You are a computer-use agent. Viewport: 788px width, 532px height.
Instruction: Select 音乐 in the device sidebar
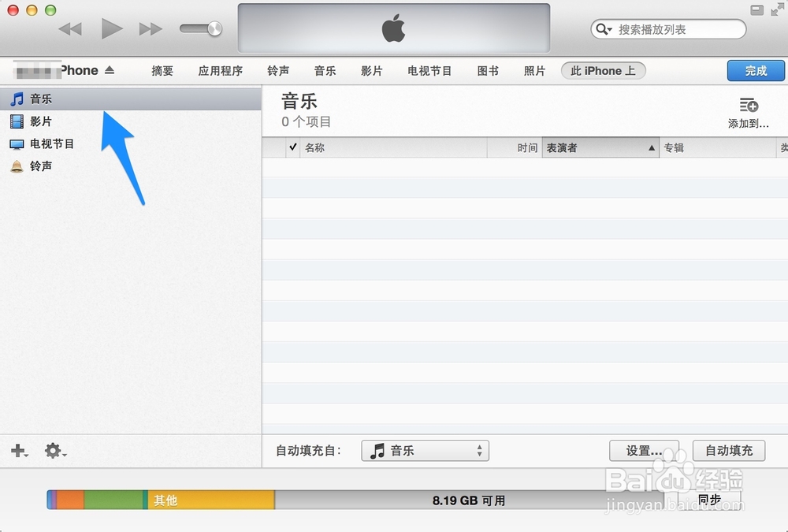click(x=41, y=99)
